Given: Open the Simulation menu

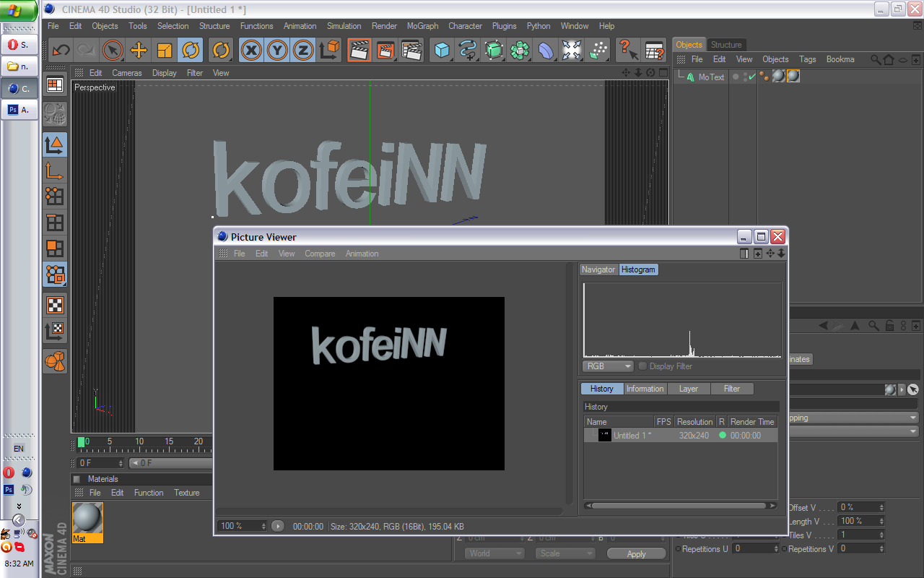Looking at the screenshot, I should pyautogui.click(x=344, y=26).
